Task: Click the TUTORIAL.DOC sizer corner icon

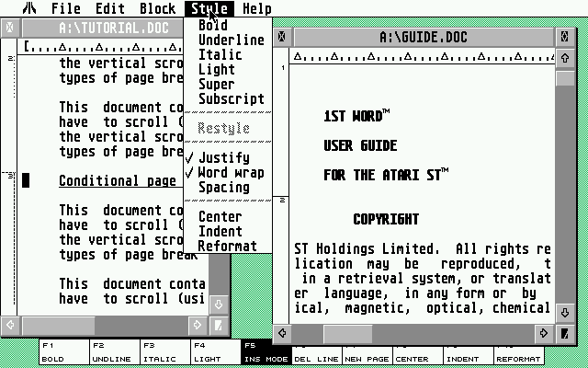Action: [x=219, y=325]
